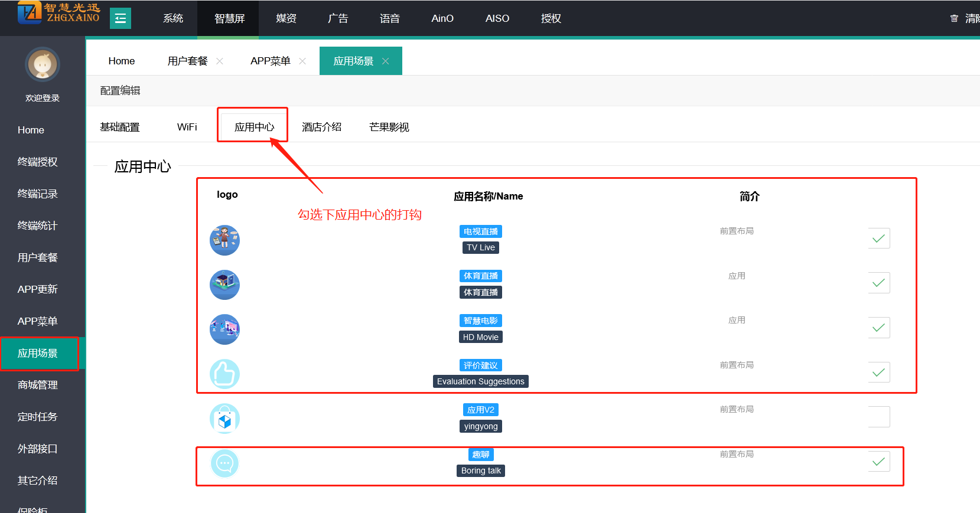Viewport: 980px width, 513px height.
Task: Close the APP菜单 tab
Action: (x=302, y=61)
